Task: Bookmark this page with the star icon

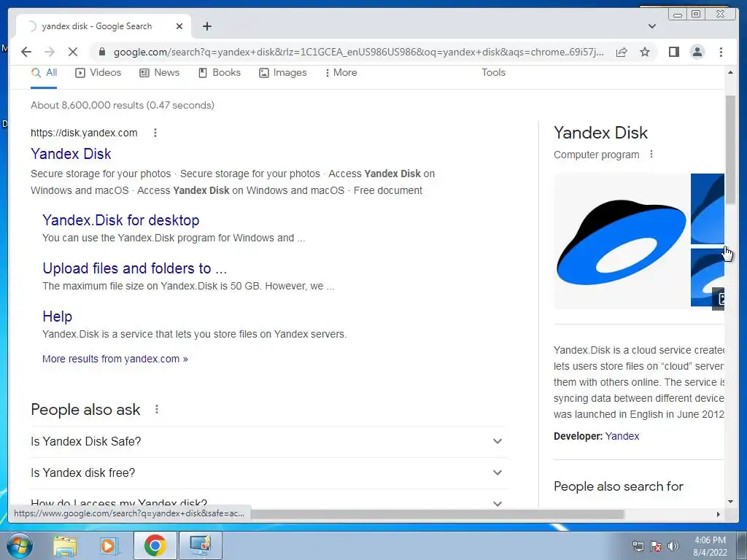Action: [x=645, y=52]
